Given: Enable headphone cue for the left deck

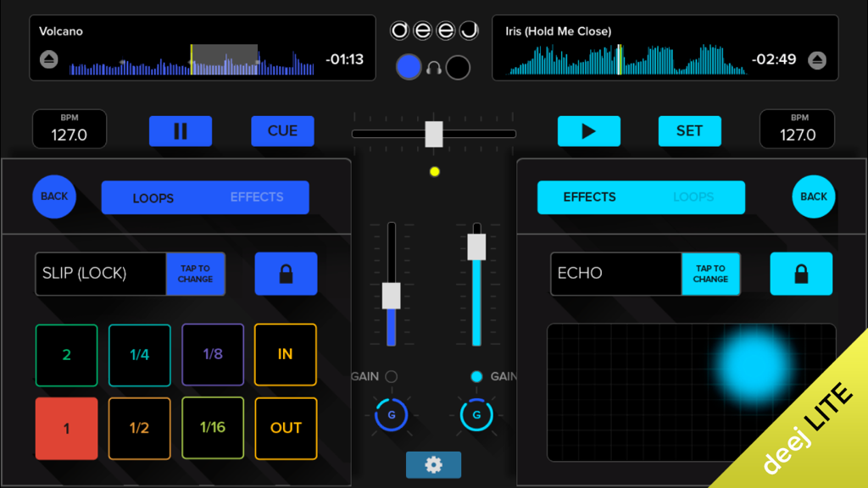Looking at the screenshot, I should point(408,66).
